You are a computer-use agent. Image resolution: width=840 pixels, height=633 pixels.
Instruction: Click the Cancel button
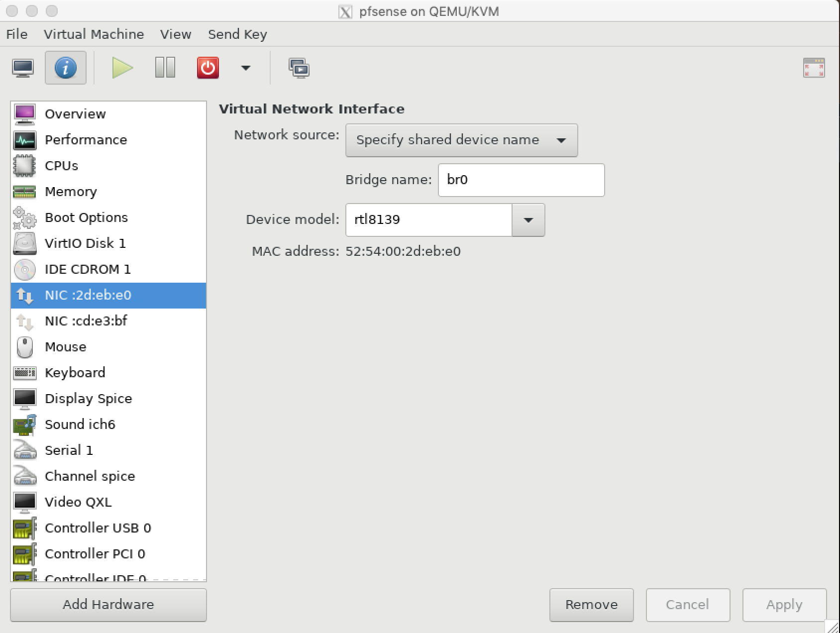click(x=688, y=605)
